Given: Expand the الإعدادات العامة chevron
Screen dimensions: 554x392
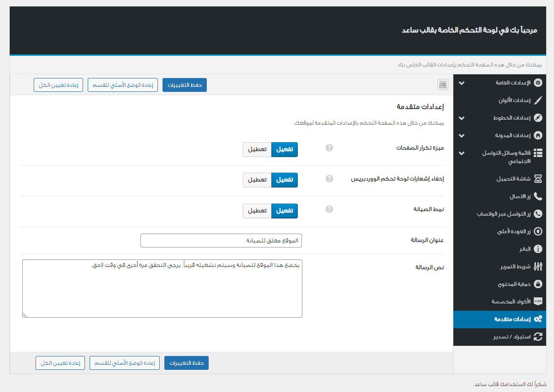Looking at the screenshot, I should point(461,83).
